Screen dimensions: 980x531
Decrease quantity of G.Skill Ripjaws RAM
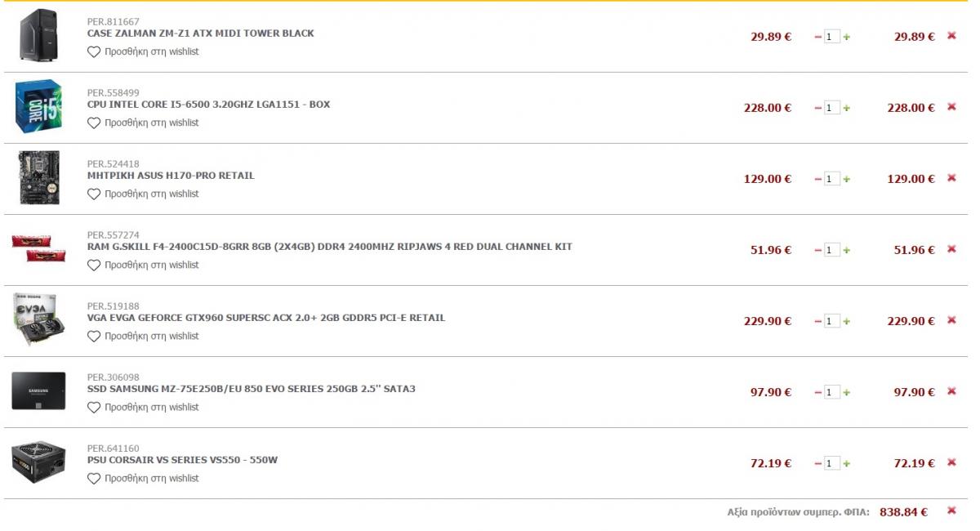click(818, 250)
